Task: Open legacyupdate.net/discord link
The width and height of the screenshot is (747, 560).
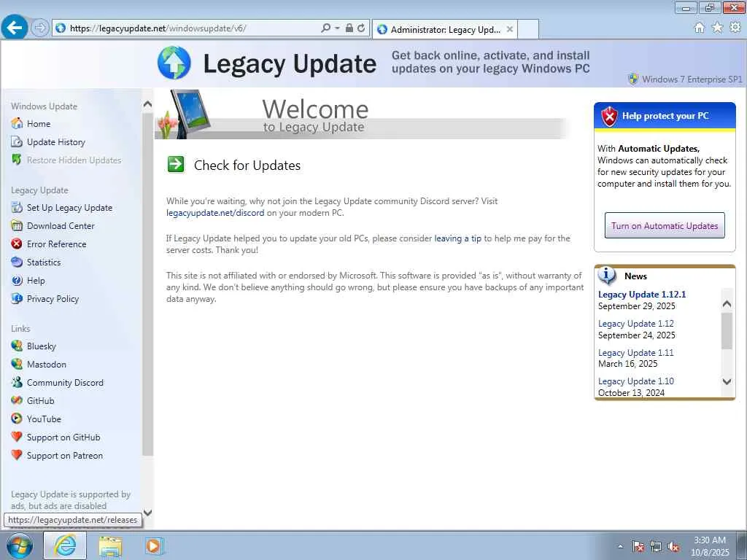Action: click(215, 213)
